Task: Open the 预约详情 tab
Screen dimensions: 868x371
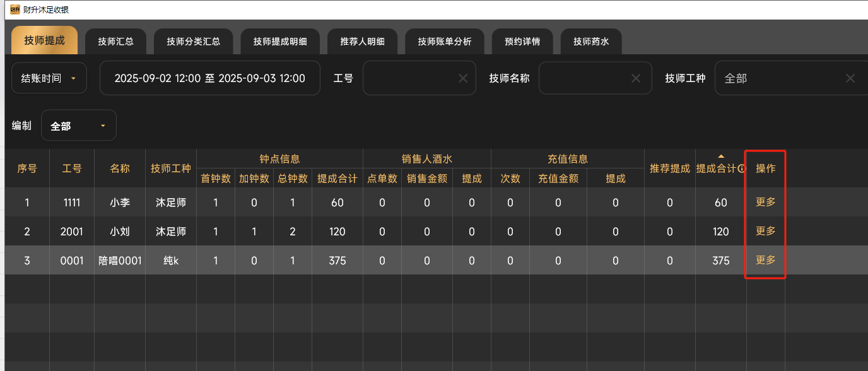Action: point(522,42)
